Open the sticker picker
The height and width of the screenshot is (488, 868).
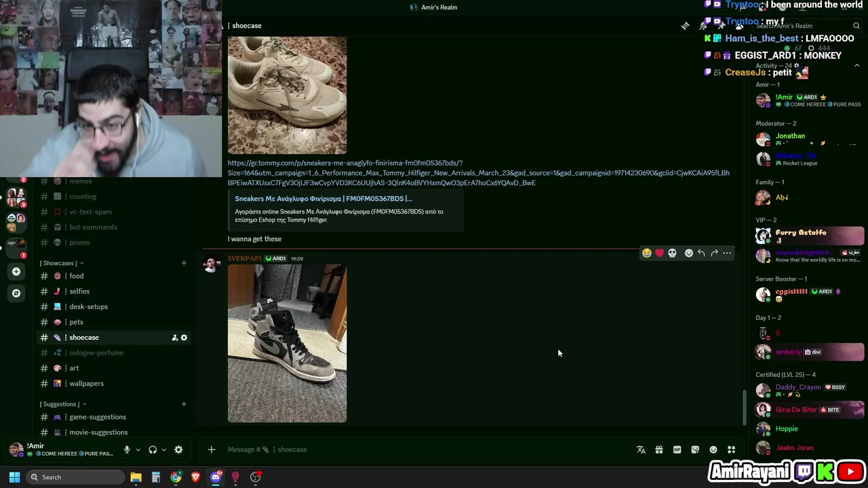coord(695,449)
